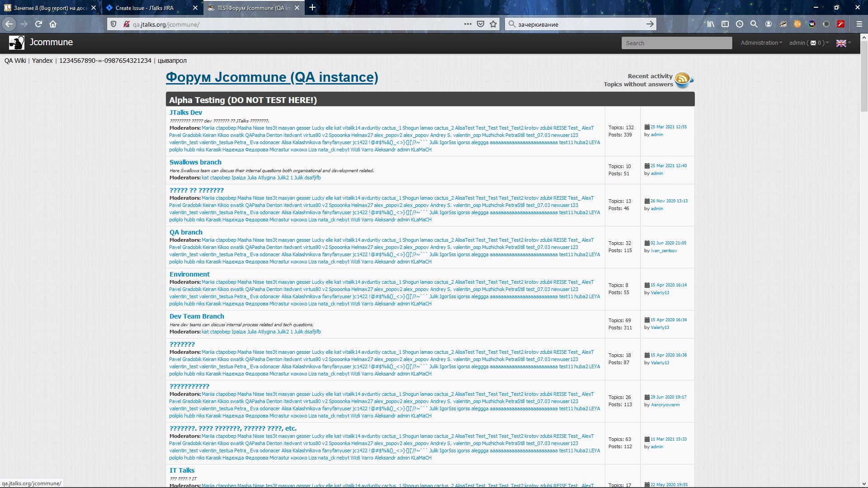
Task: Open the Dev Team Branch
Action: click(x=197, y=316)
